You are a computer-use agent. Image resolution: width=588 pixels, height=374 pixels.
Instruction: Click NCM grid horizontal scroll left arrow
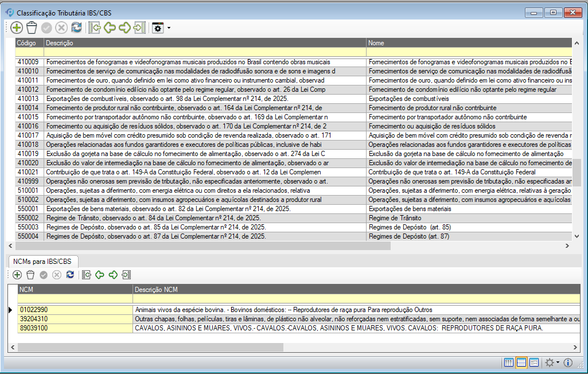coord(13,348)
